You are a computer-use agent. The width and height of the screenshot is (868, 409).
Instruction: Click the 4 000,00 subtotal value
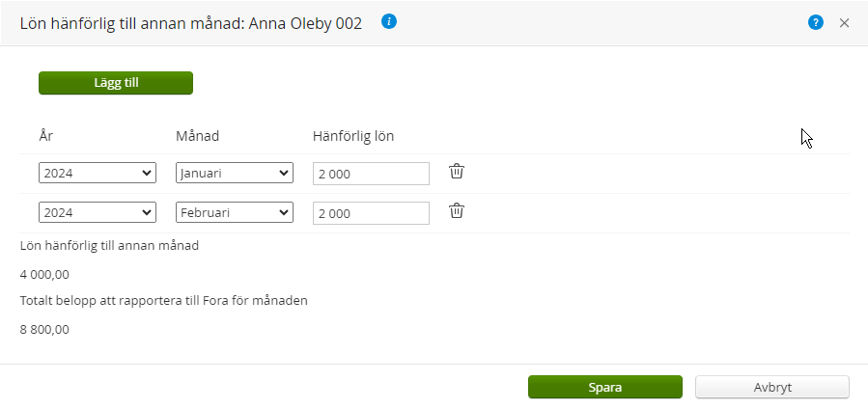(44, 274)
